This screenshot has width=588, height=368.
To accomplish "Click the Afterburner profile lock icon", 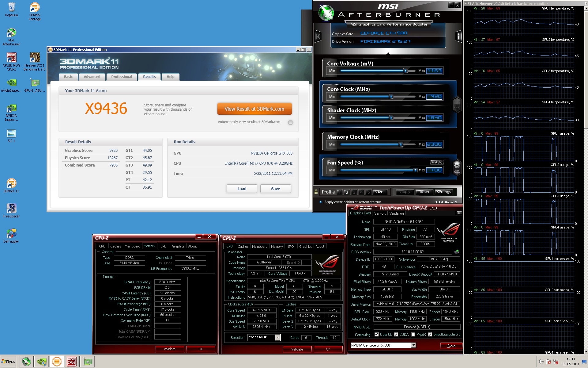I will (316, 192).
